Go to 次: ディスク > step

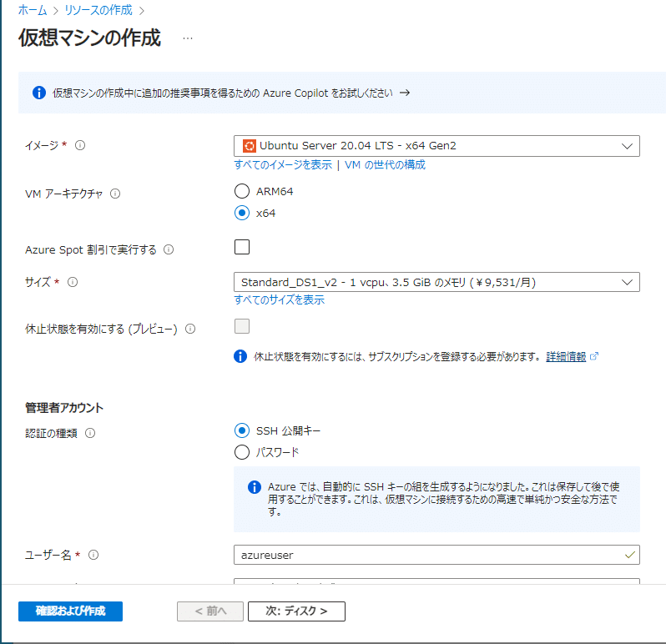[296, 611]
